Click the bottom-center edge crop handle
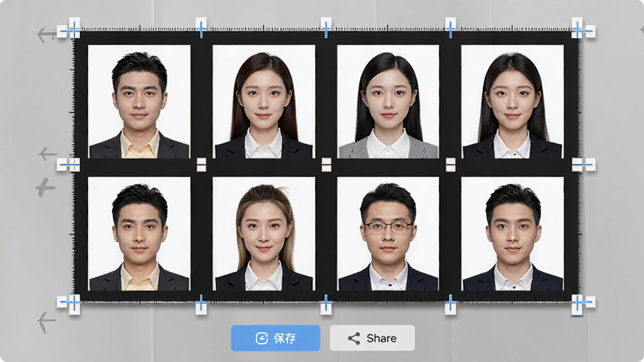This screenshot has height=362, width=644. (x=326, y=304)
